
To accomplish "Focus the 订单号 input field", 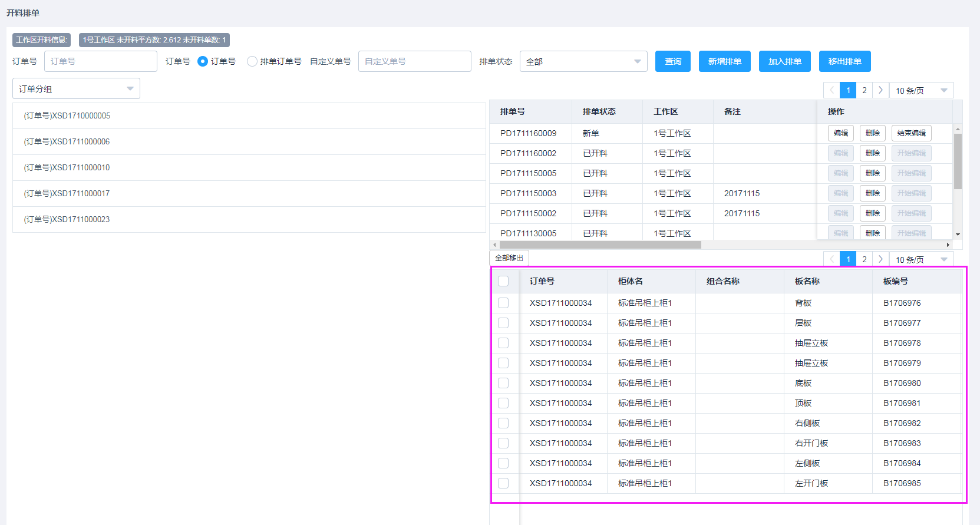I will coord(101,61).
